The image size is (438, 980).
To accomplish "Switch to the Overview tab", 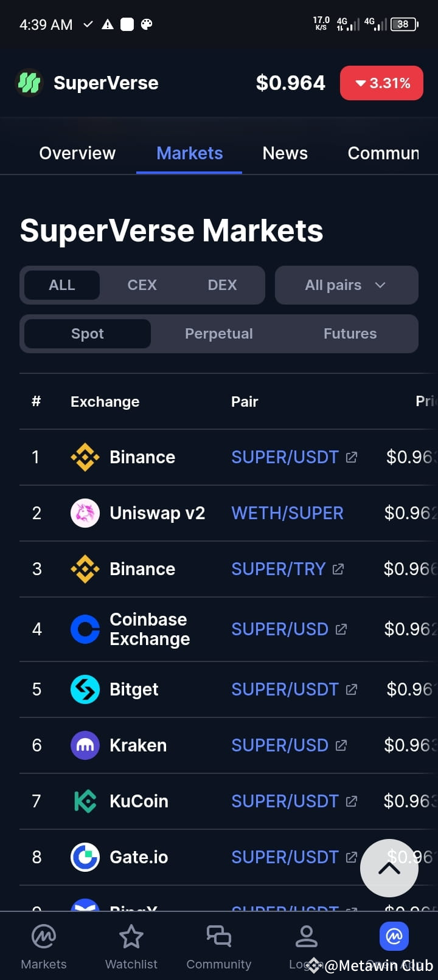I will [77, 153].
